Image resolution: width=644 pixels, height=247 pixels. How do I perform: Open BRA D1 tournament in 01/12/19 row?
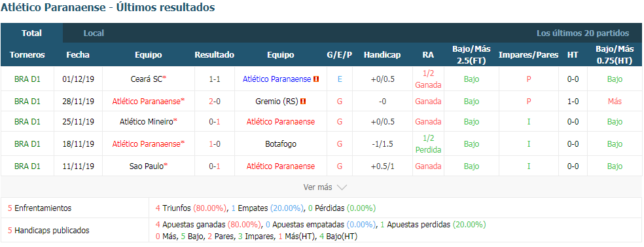27,79
